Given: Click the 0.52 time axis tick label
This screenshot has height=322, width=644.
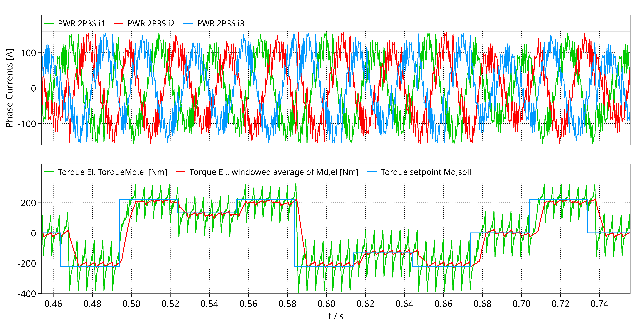Looking at the screenshot, I should point(170,304).
